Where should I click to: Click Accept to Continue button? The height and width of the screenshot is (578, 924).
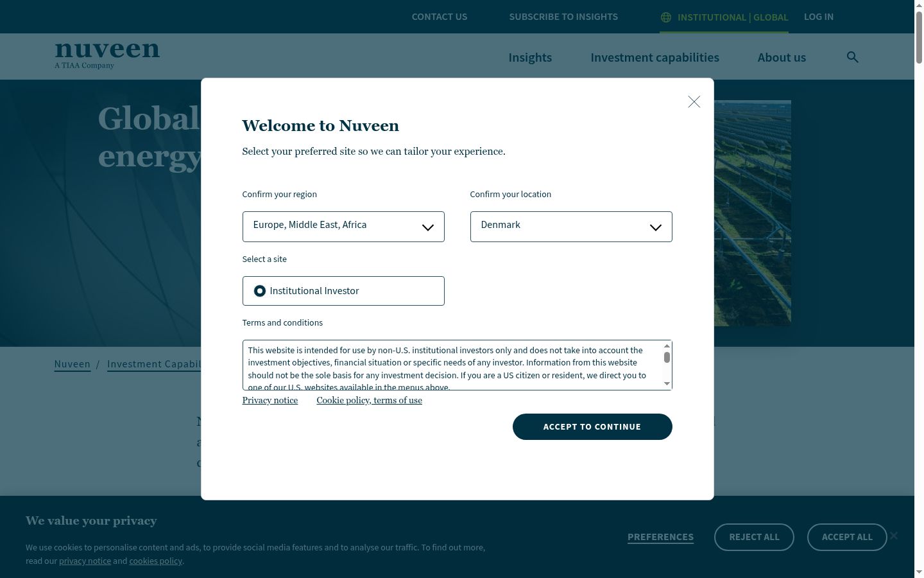pos(592,426)
